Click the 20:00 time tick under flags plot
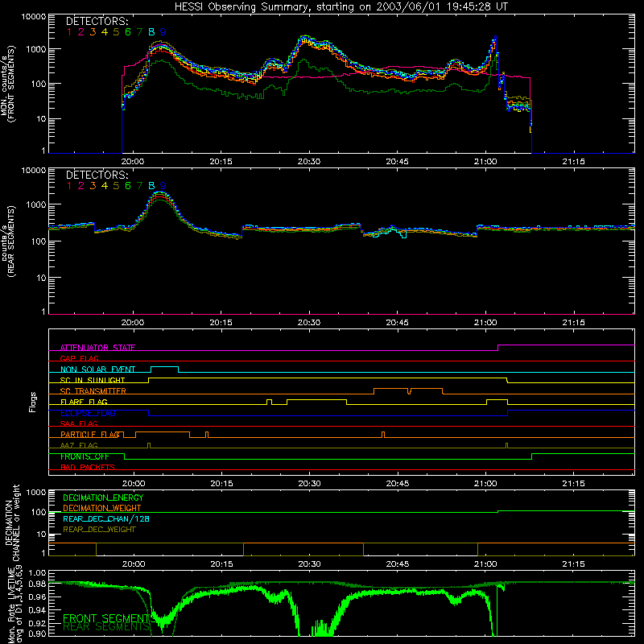Image resolution: width=644 pixels, height=644 pixels. coord(134,484)
